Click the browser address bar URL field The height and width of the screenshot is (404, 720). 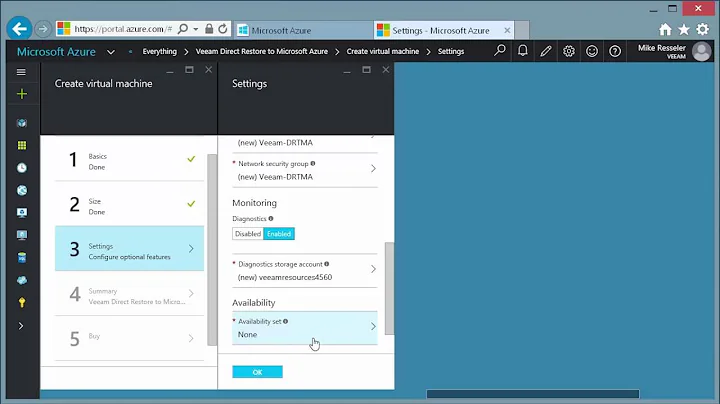(x=123, y=29)
